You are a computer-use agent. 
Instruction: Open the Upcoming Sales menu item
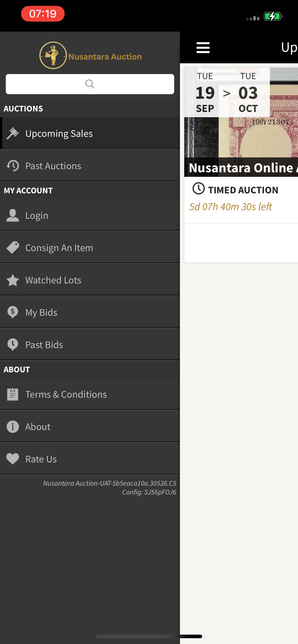[59, 133]
